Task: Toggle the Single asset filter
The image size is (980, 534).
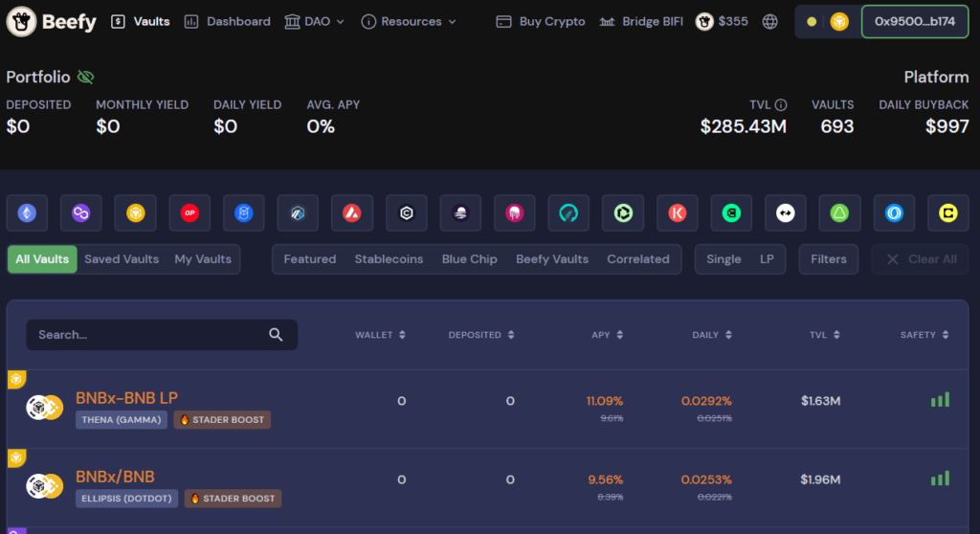Action: [724, 259]
